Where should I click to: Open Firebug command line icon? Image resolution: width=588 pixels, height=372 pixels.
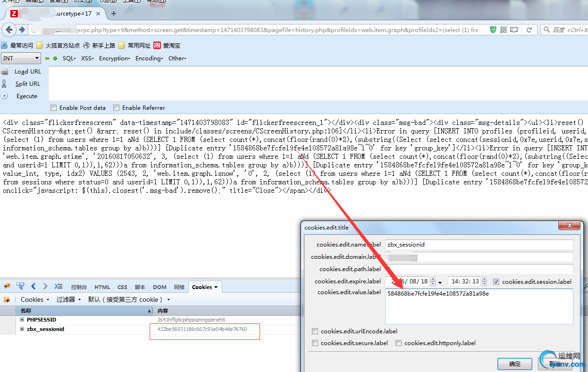(59, 286)
